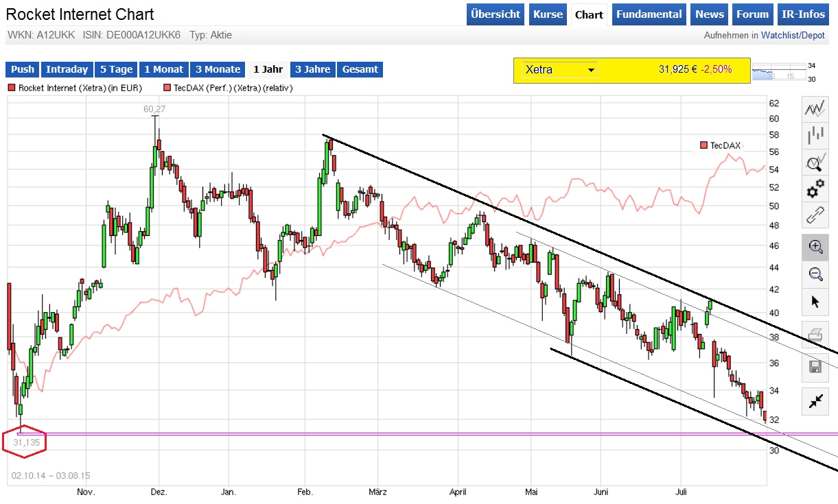Click the collapse arrows icon

815,402
